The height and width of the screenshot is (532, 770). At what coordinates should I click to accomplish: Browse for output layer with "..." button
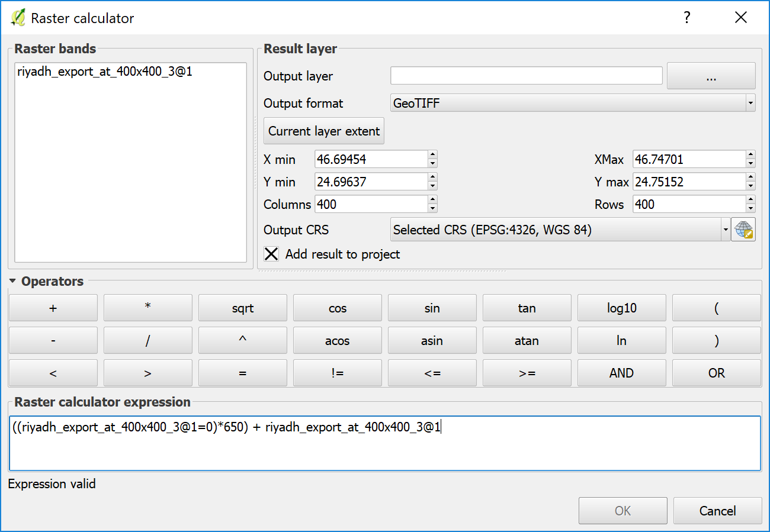711,76
